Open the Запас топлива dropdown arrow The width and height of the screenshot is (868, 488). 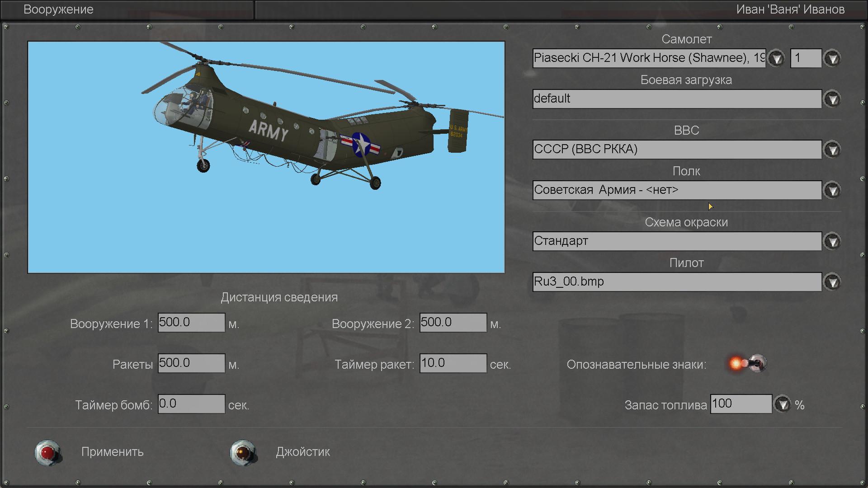point(783,404)
